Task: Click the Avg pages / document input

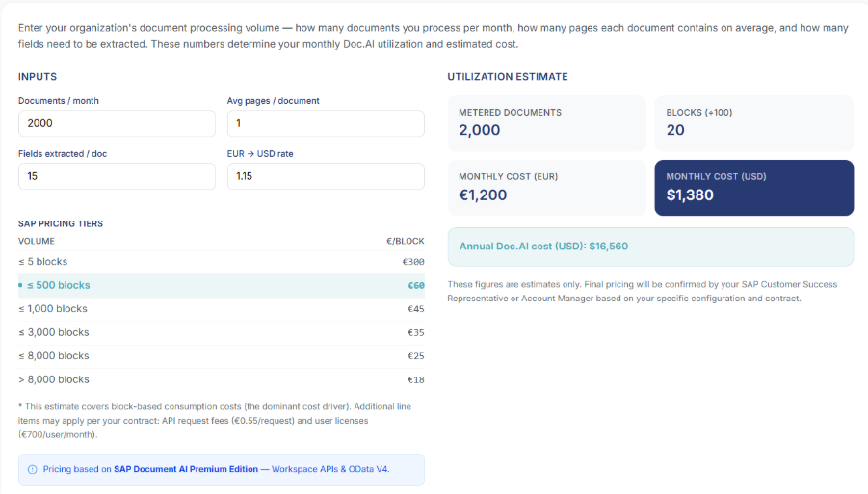Action: 326,123
